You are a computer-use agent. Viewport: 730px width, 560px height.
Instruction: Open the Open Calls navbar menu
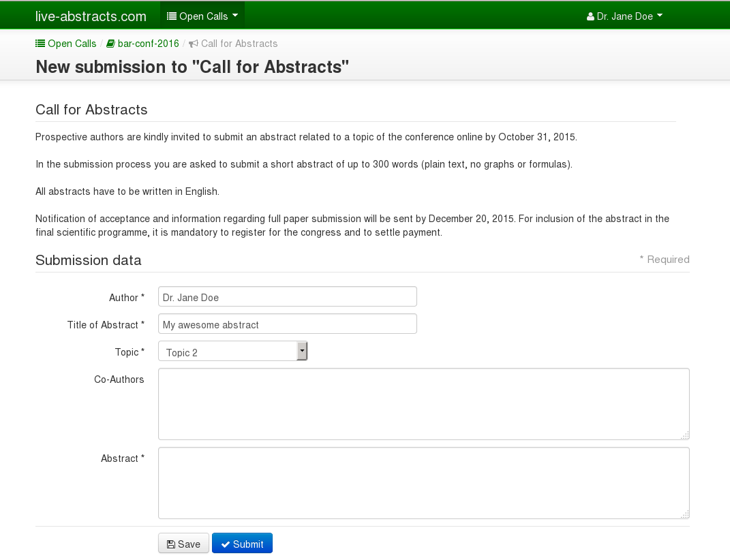[203, 16]
